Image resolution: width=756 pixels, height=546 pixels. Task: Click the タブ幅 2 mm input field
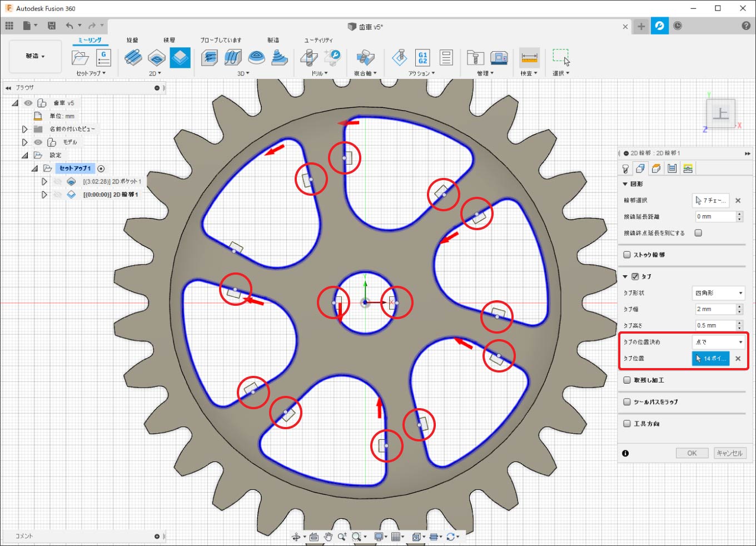tap(714, 309)
